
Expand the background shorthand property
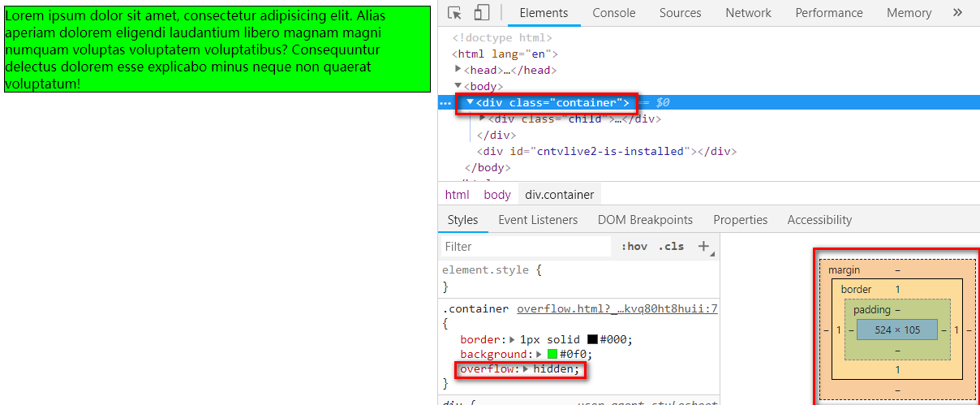(x=539, y=354)
